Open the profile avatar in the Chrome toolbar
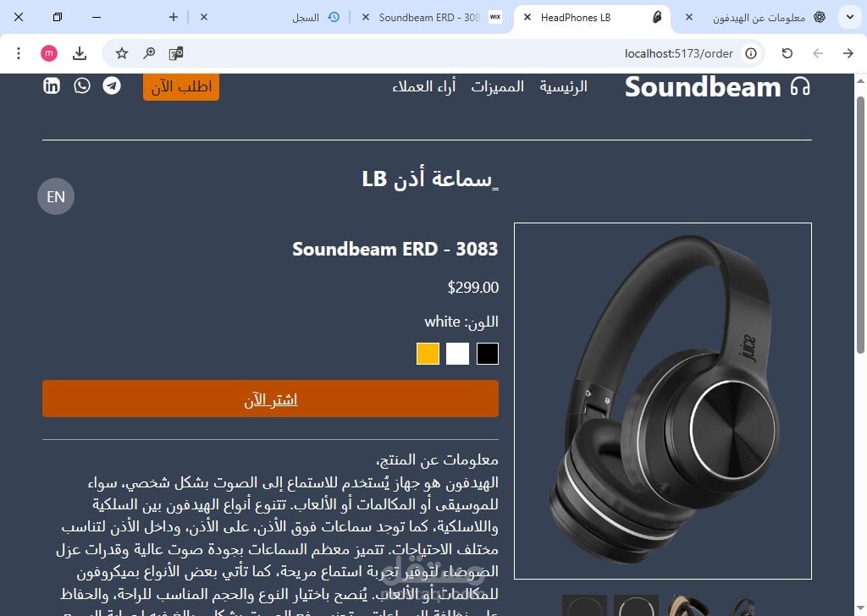Image resolution: width=867 pixels, height=616 pixels. (49, 53)
